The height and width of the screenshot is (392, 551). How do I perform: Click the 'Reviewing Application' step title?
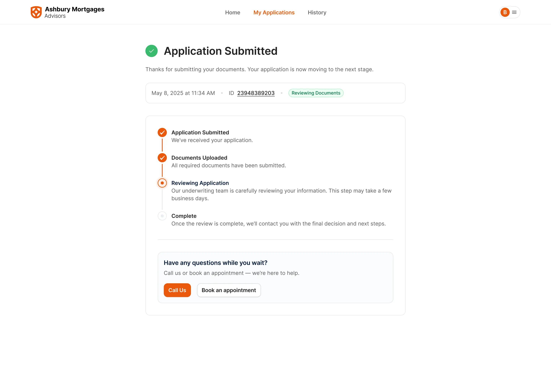[200, 183]
